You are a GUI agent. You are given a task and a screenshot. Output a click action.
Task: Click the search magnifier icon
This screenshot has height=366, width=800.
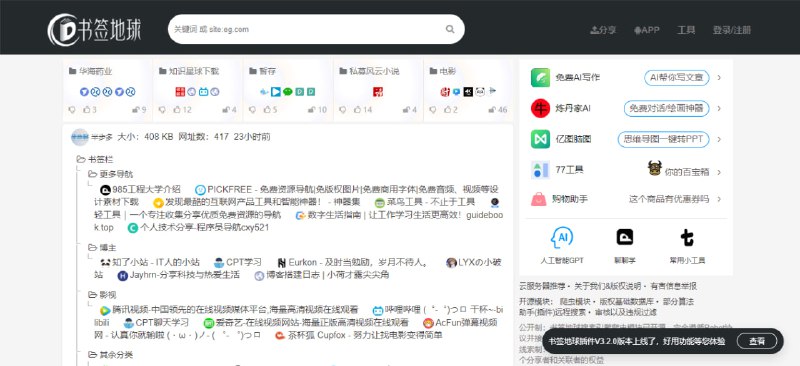coord(450,29)
